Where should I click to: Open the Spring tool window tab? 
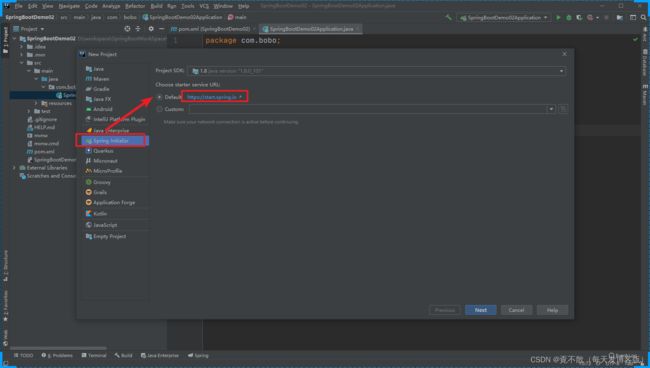pos(198,356)
